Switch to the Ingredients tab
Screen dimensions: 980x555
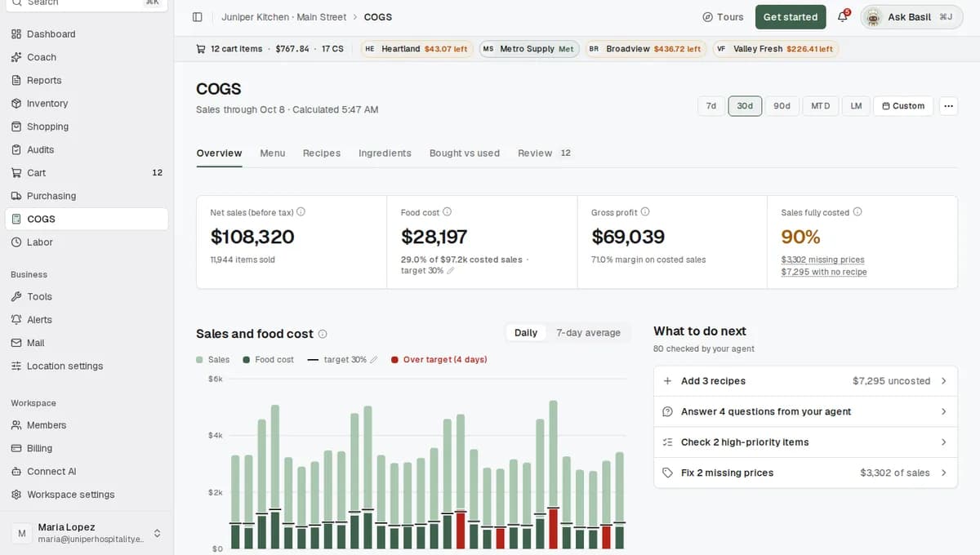(385, 153)
